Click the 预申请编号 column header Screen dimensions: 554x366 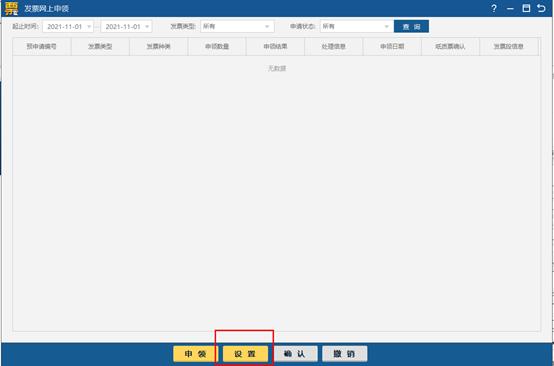click(42, 46)
